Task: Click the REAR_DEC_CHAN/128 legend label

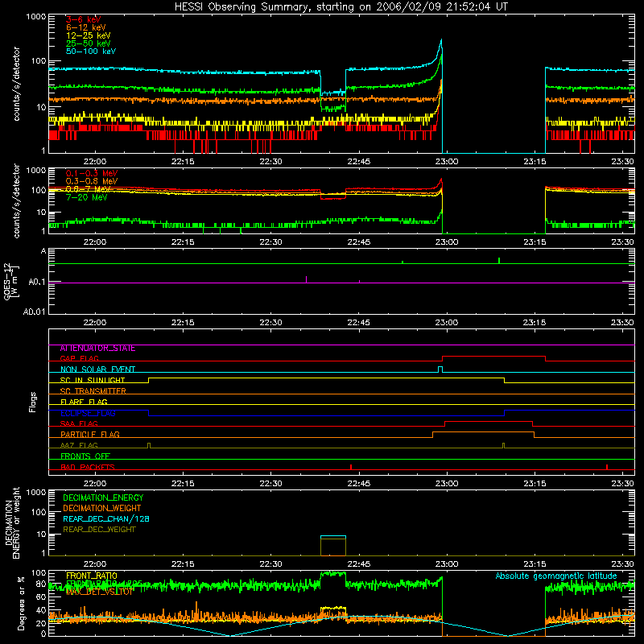Action: (x=106, y=519)
